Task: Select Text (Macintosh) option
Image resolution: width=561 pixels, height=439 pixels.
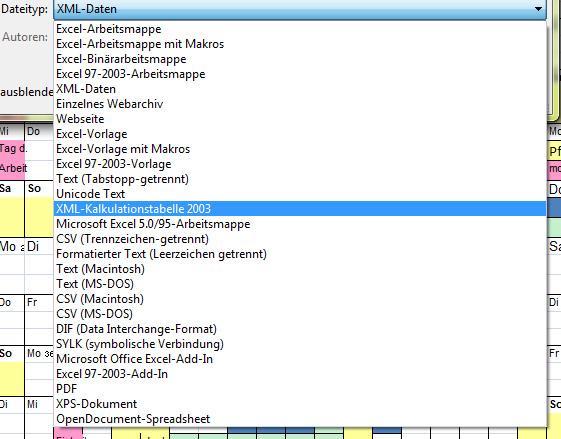Action: (300, 269)
